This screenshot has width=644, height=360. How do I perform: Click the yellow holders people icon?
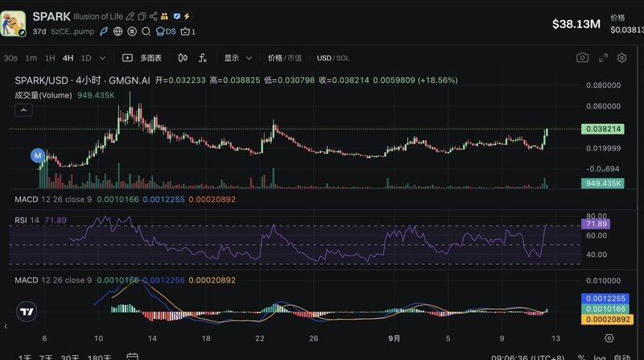coord(164,16)
